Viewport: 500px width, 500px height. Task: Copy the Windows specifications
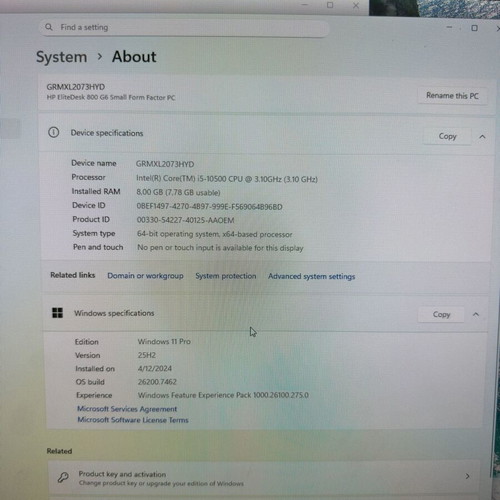pos(441,314)
